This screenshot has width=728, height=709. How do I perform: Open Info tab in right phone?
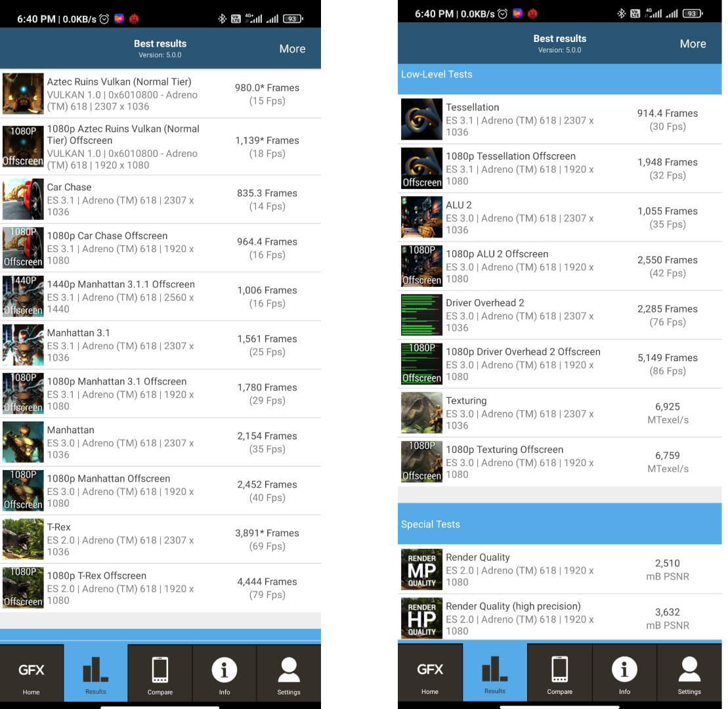pos(624,672)
